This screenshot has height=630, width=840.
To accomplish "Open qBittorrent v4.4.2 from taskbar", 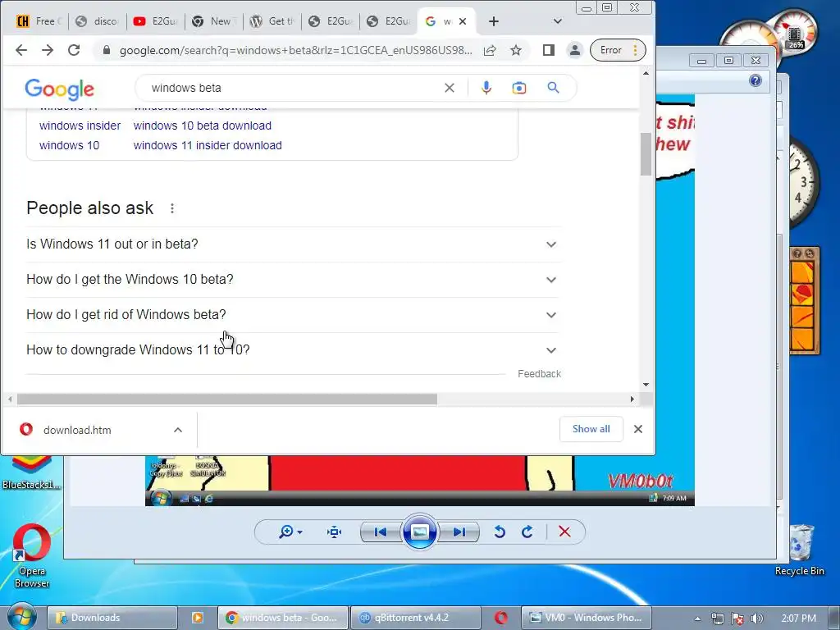I will pyautogui.click(x=416, y=618).
